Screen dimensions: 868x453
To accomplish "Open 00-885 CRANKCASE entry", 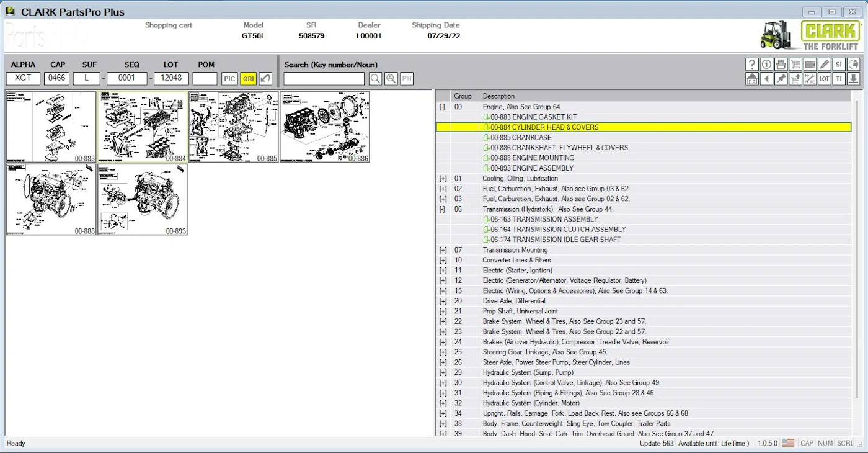I will [x=517, y=137].
